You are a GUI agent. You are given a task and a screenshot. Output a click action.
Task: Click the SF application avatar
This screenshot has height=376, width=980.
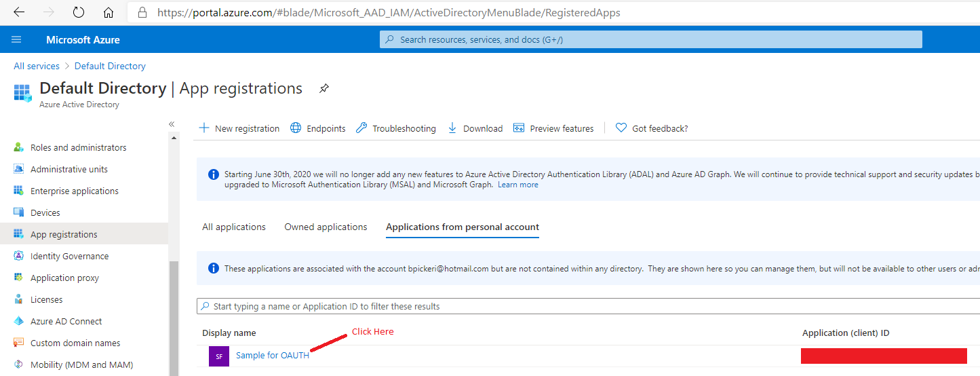pos(219,356)
